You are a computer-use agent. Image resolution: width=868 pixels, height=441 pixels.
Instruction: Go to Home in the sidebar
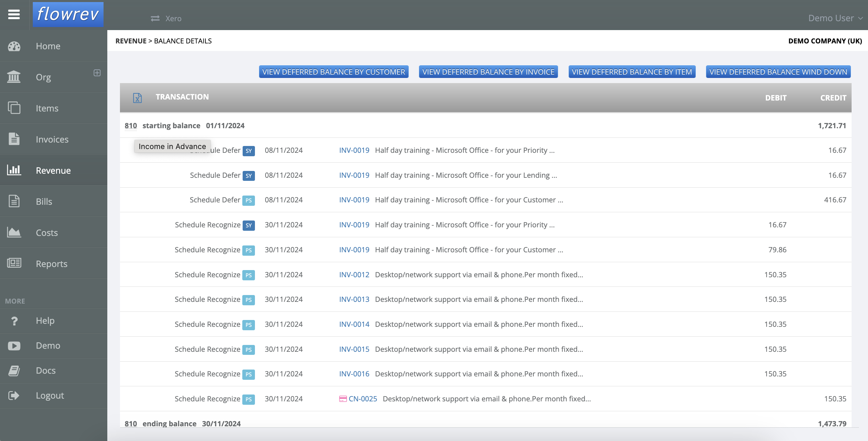tap(48, 46)
